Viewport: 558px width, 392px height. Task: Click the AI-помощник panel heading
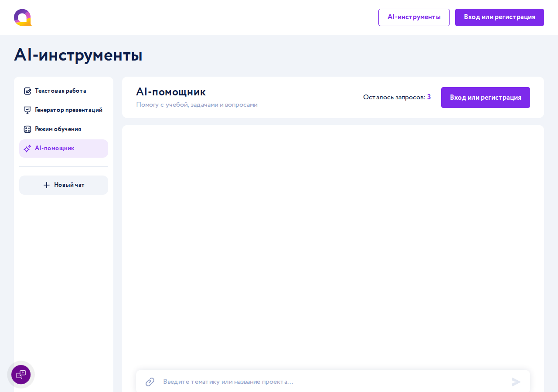pos(171,92)
